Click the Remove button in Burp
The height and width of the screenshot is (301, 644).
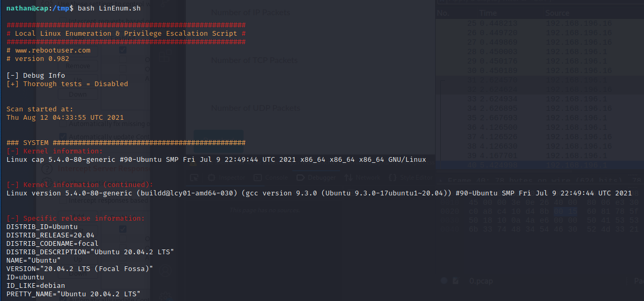point(78,67)
